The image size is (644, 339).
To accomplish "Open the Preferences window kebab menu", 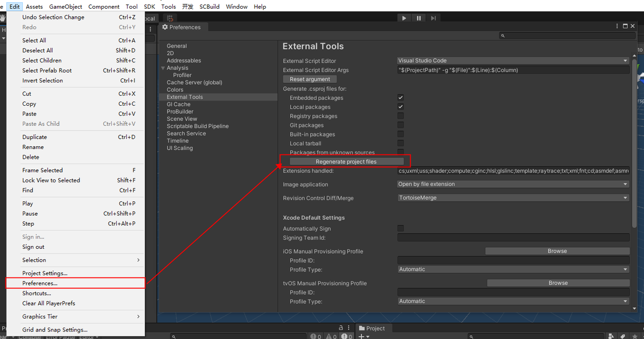I will tap(617, 26).
